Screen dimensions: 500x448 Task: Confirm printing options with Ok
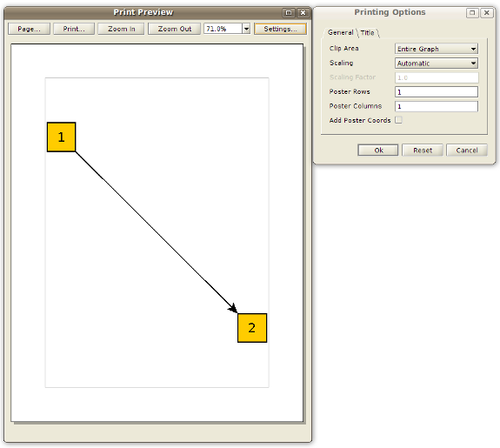tap(378, 150)
